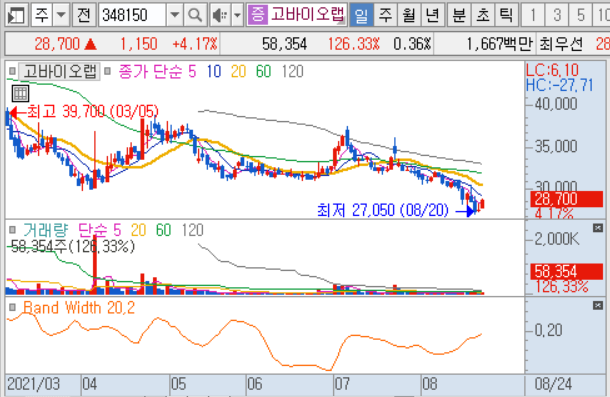
Task: Click the 07 month axis label
Action: coord(342,384)
